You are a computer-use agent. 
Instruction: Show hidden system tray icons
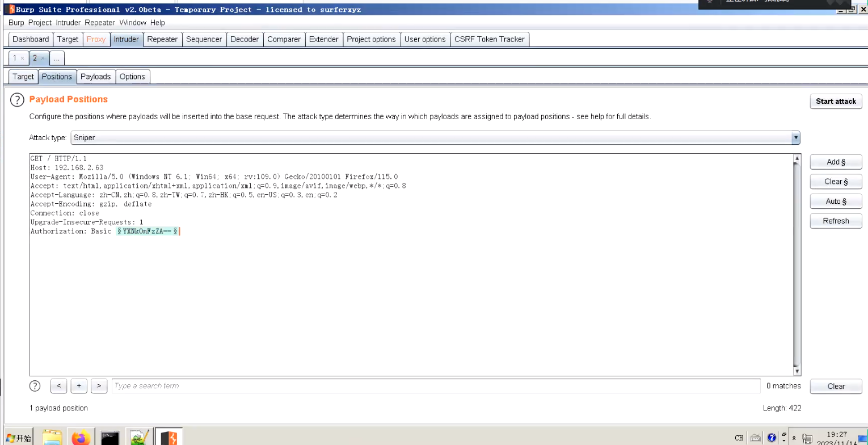click(794, 438)
